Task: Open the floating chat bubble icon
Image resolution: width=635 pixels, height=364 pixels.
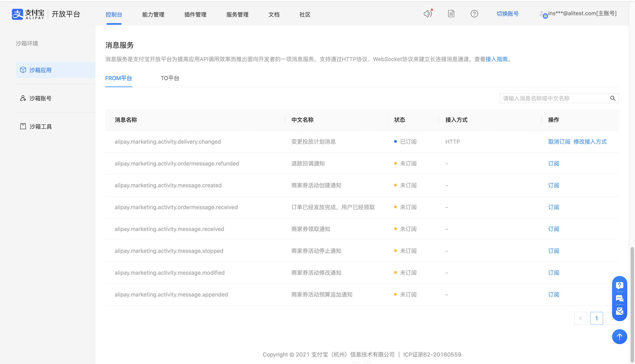Action: coord(619,298)
